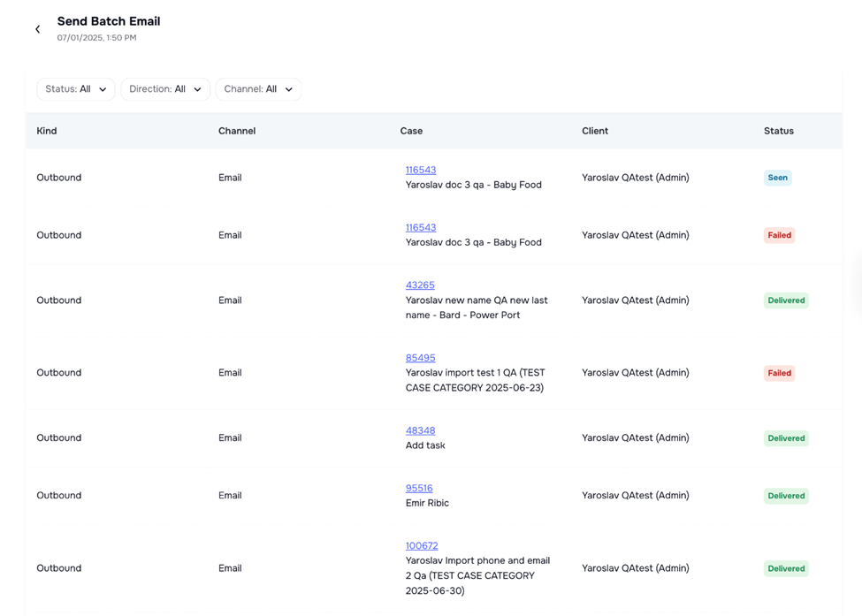Select the Status column header
This screenshot has height=616, width=862.
click(778, 131)
